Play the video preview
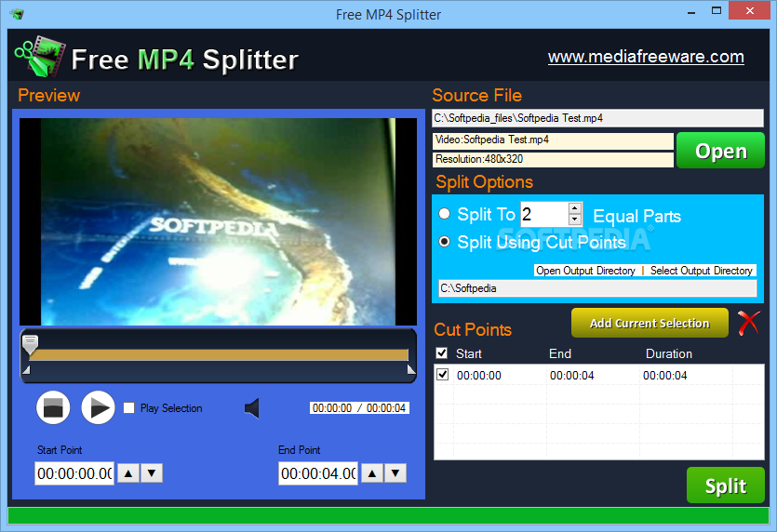 (x=98, y=407)
